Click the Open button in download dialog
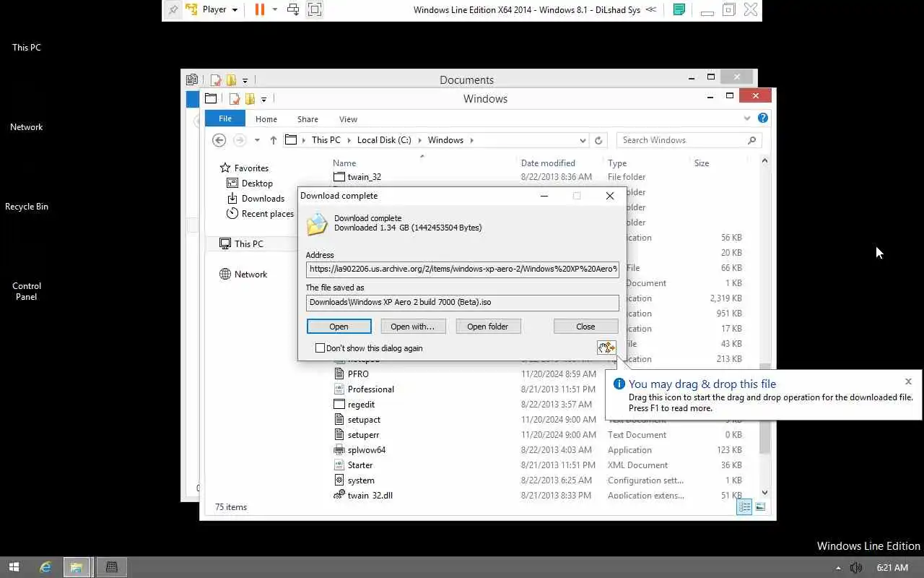The image size is (924, 578). 339,327
